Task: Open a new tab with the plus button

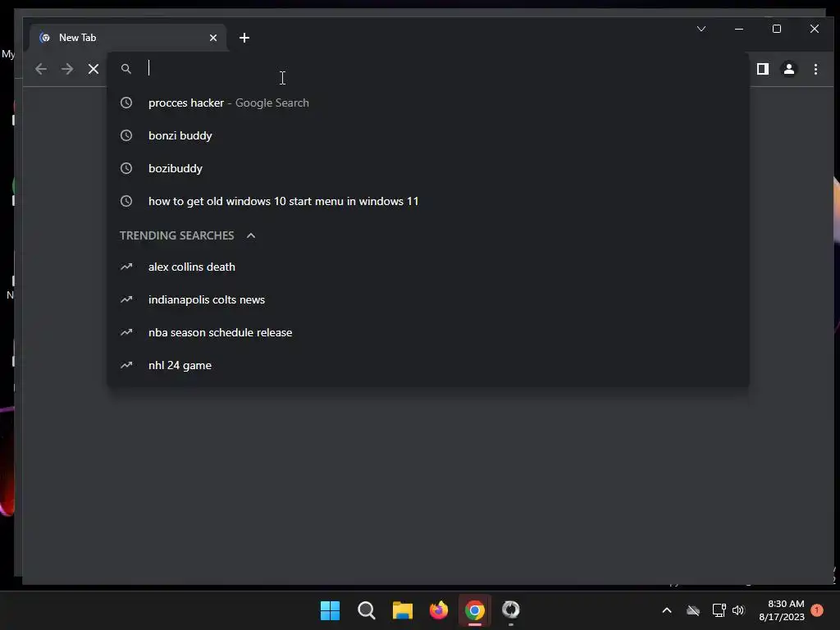Action: click(244, 38)
